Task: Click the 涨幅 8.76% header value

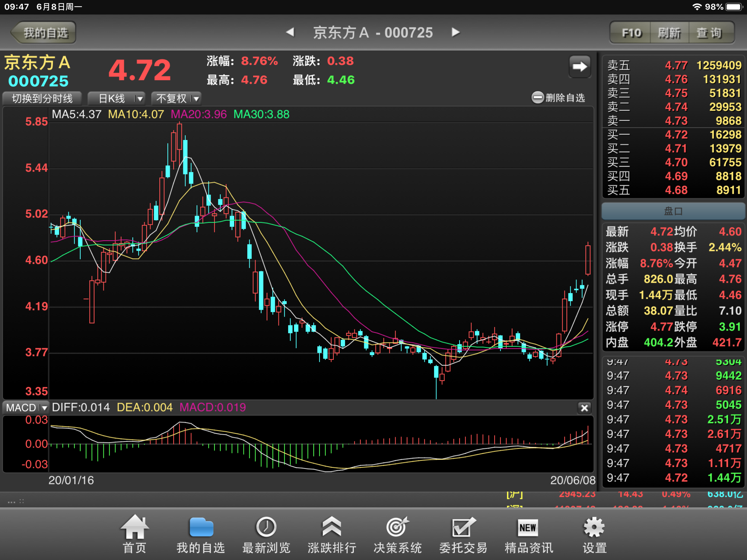Action: (259, 61)
